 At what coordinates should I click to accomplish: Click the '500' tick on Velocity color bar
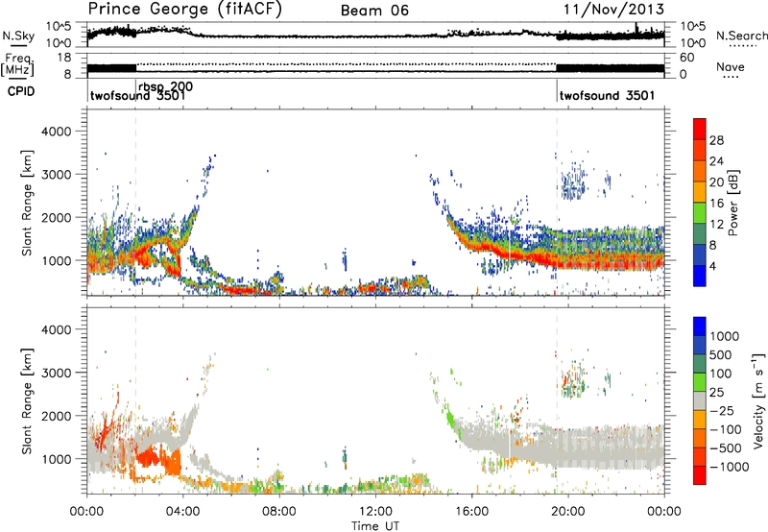click(x=721, y=354)
